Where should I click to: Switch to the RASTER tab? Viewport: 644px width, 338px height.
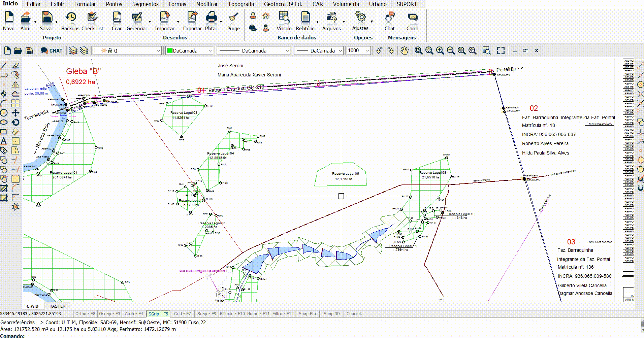click(57, 306)
